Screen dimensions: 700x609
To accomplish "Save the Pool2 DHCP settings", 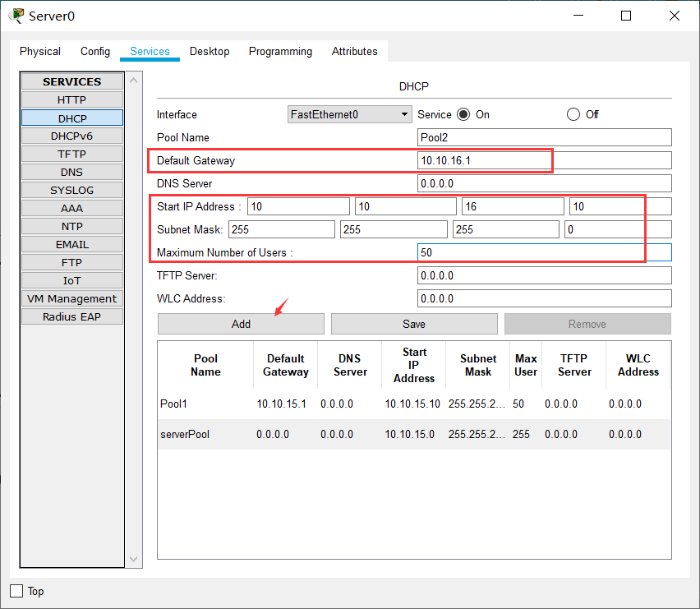I will [x=413, y=323].
